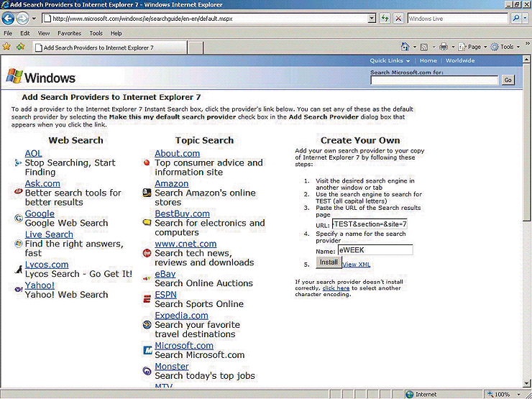Click the Microsoft.com provider icon

coord(147,350)
